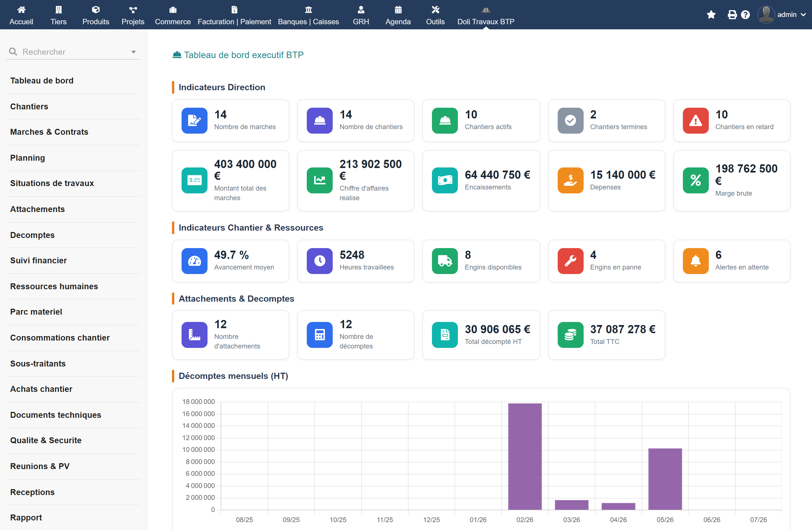Click the Alertes en attente bell icon
The image size is (812, 530).
[x=695, y=261]
